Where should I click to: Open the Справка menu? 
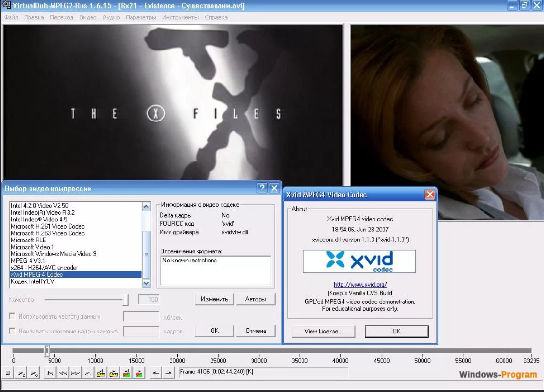tap(216, 17)
